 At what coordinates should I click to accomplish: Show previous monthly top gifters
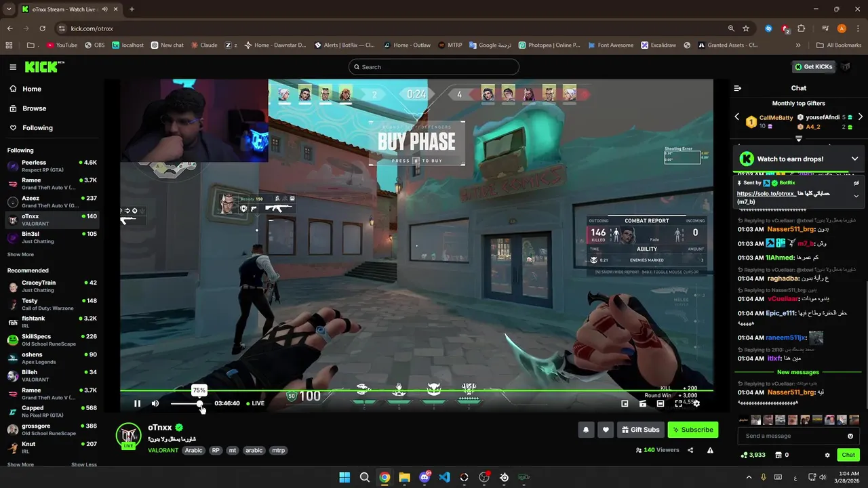coord(737,117)
